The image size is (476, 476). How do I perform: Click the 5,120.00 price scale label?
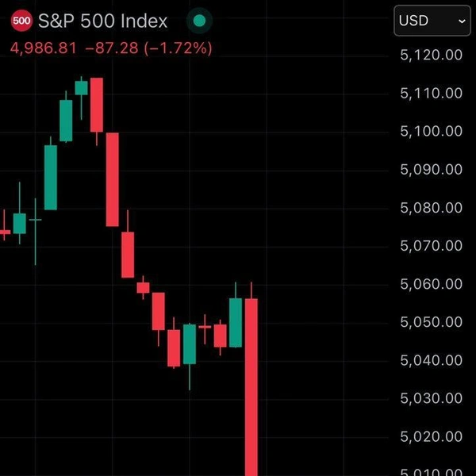coord(432,55)
